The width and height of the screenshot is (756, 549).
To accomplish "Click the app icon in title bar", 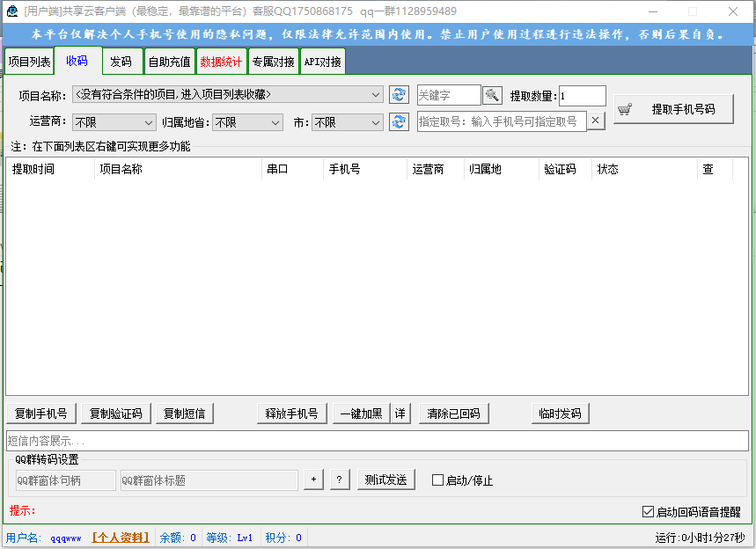I will [12, 11].
